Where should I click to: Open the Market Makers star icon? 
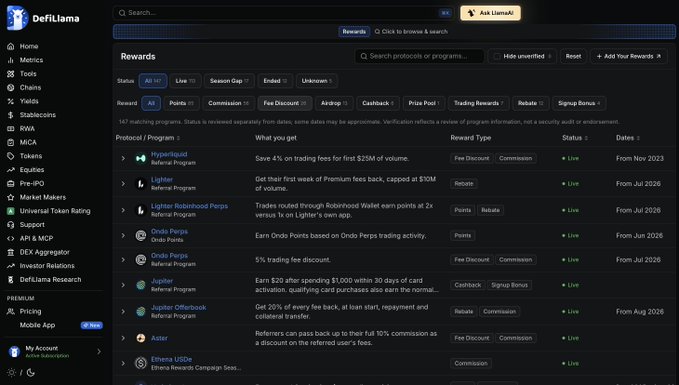[11, 197]
